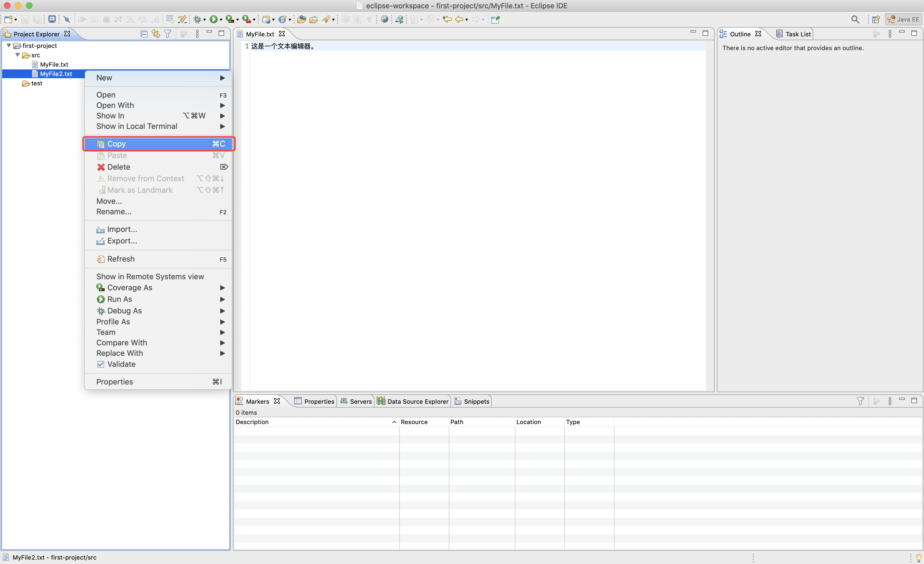924x564 pixels.
Task: Click the Export icon in the context menu
Action: tap(100, 241)
